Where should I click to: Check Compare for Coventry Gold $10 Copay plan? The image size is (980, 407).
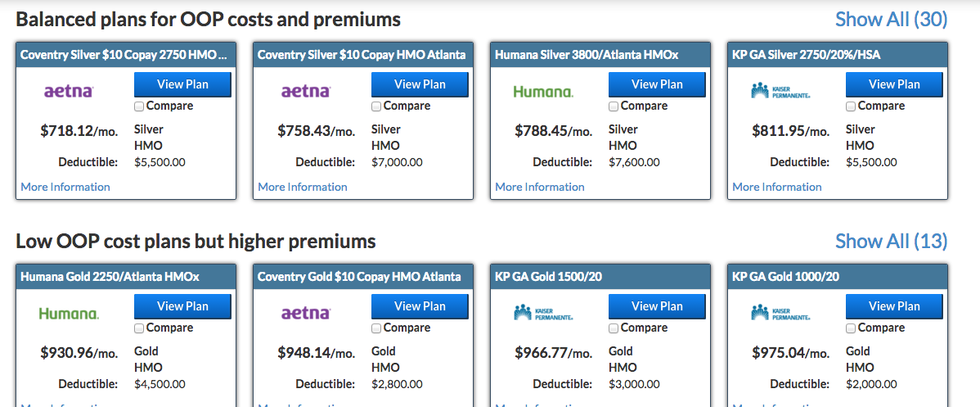376,328
